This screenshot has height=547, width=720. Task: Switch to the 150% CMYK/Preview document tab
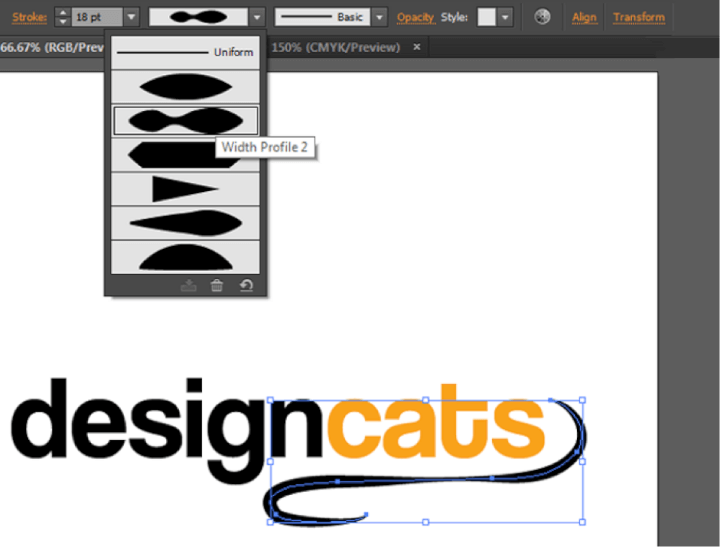click(336, 47)
